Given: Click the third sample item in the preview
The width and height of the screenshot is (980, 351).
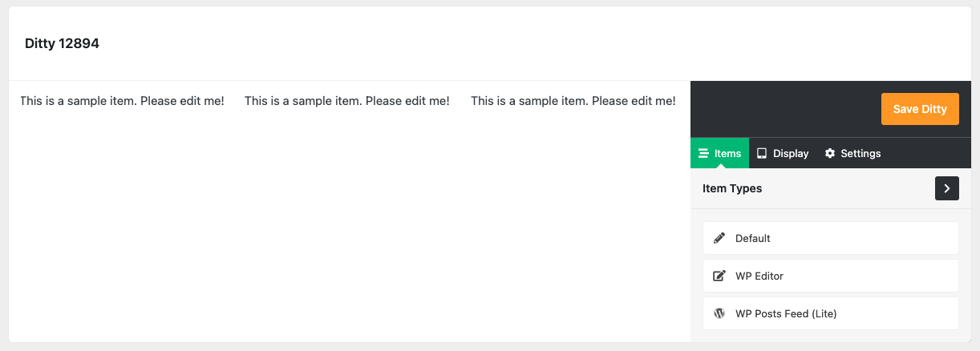Looking at the screenshot, I should [573, 101].
